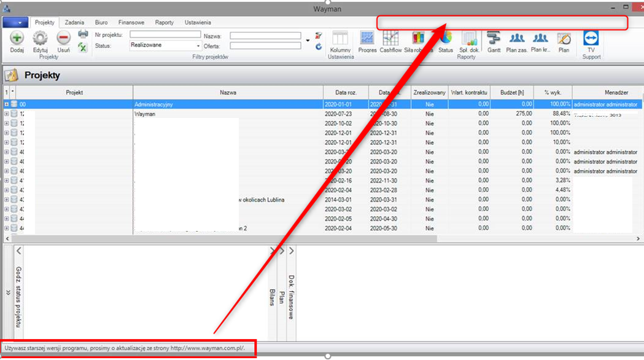
Task: Sort by the Projekt column header
Action: (74, 93)
